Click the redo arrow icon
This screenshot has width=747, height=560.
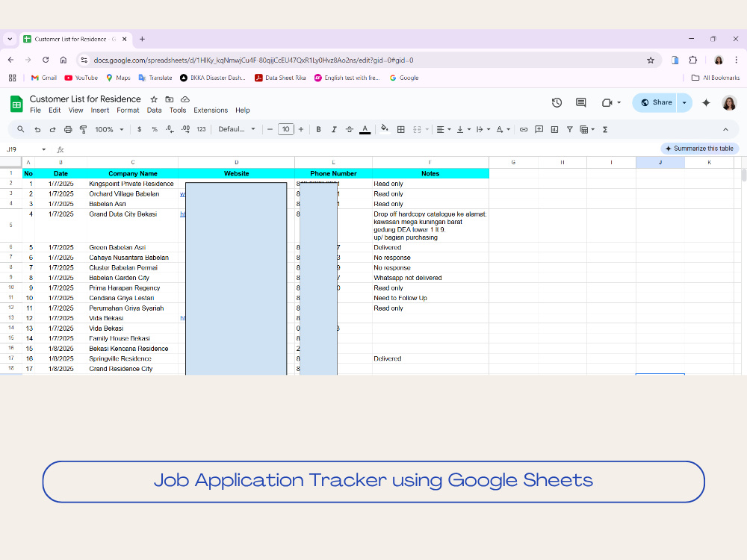(52, 129)
